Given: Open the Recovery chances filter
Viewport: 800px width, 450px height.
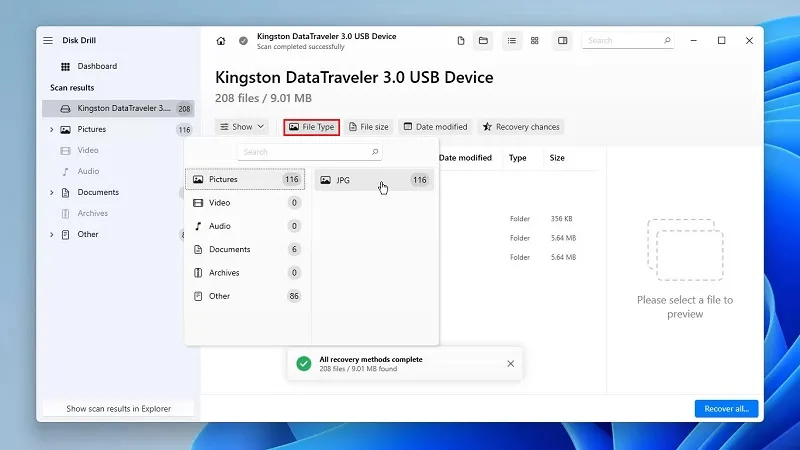Looking at the screenshot, I should (521, 127).
